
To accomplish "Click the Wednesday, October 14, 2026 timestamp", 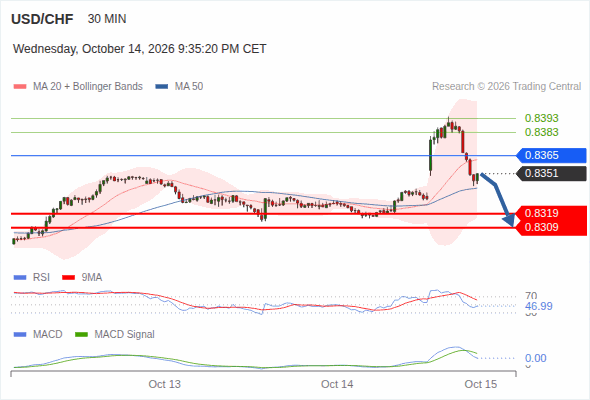I will [x=140, y=49].
